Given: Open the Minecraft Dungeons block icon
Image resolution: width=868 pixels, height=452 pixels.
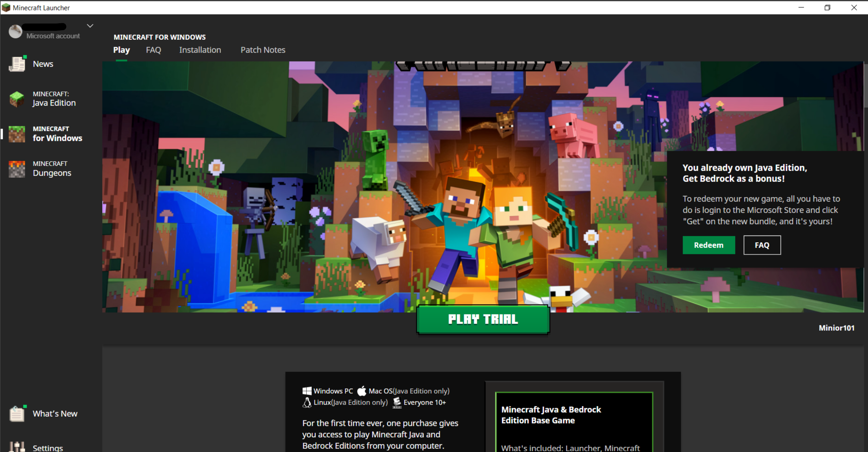Looking at the screenshot, I should [x=17, y=169].
